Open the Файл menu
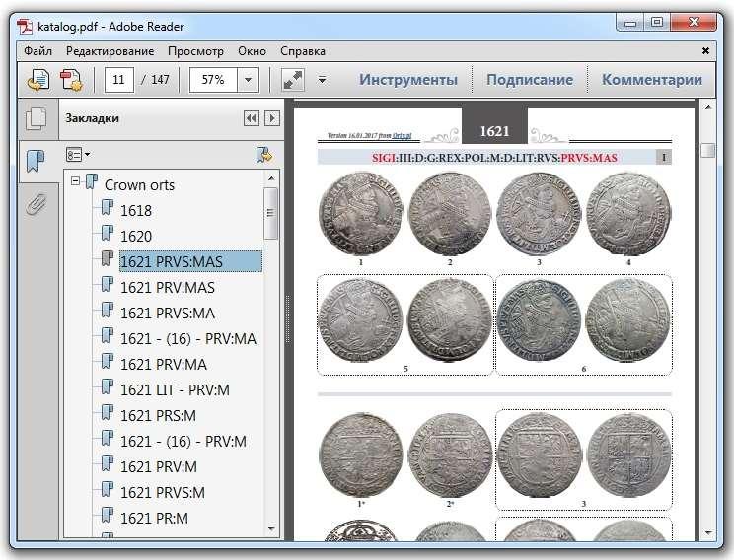734x560 pixels. coord(37,51)
